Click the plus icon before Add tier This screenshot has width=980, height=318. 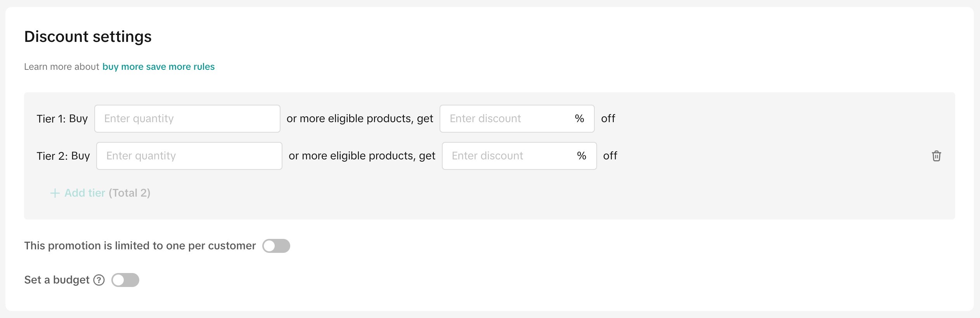55,193
